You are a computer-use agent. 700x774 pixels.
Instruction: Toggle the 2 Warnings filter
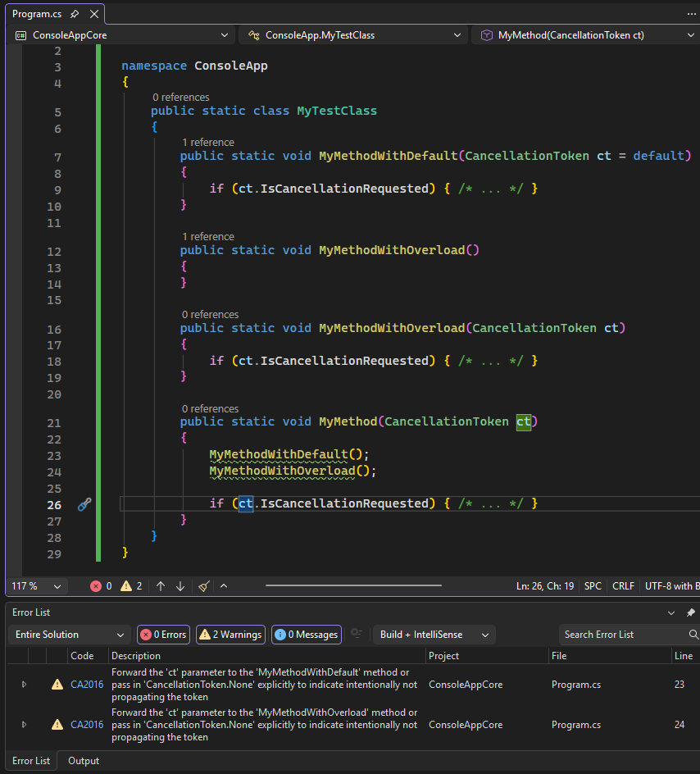click(x=230, y=635)
